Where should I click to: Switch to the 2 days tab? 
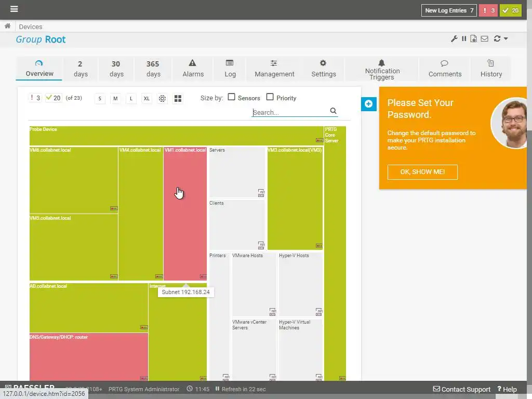(81, 69)
